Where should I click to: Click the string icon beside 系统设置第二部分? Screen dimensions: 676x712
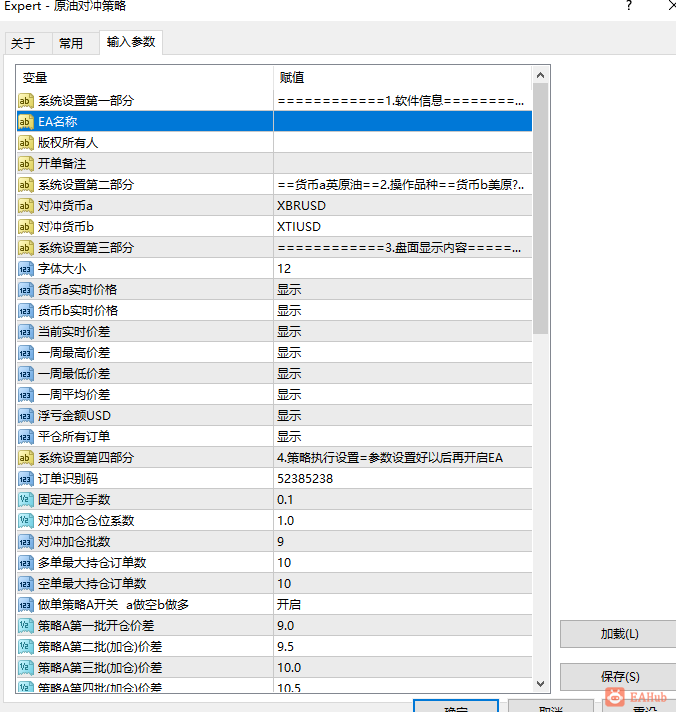[26, 184]
